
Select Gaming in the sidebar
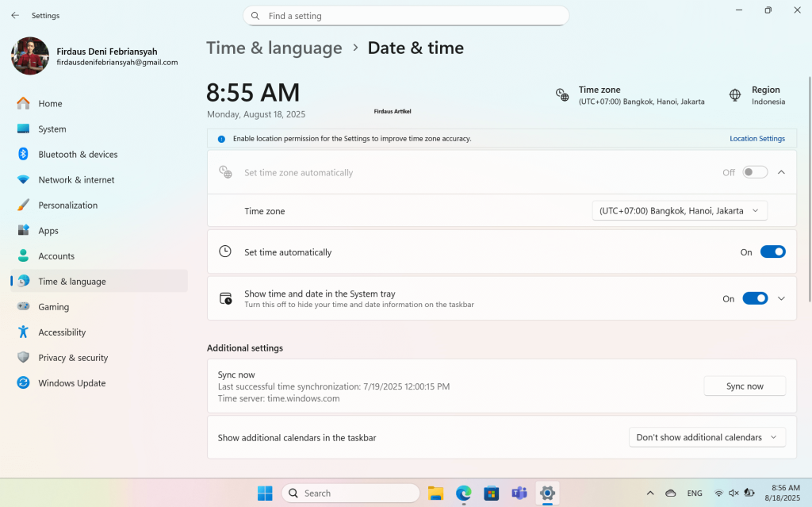[x=54, y=307]
